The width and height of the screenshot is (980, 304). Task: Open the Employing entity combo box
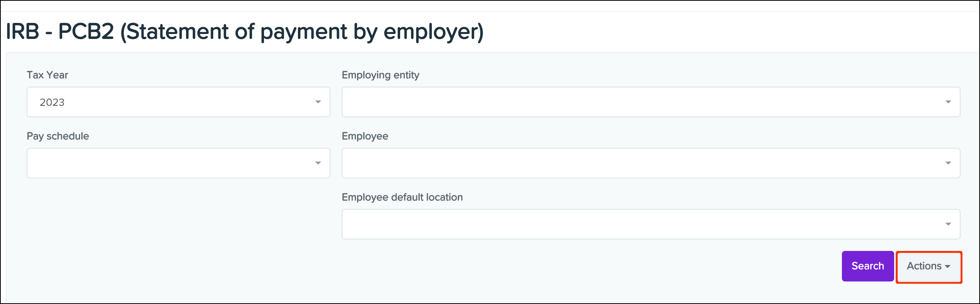point(650,102)
